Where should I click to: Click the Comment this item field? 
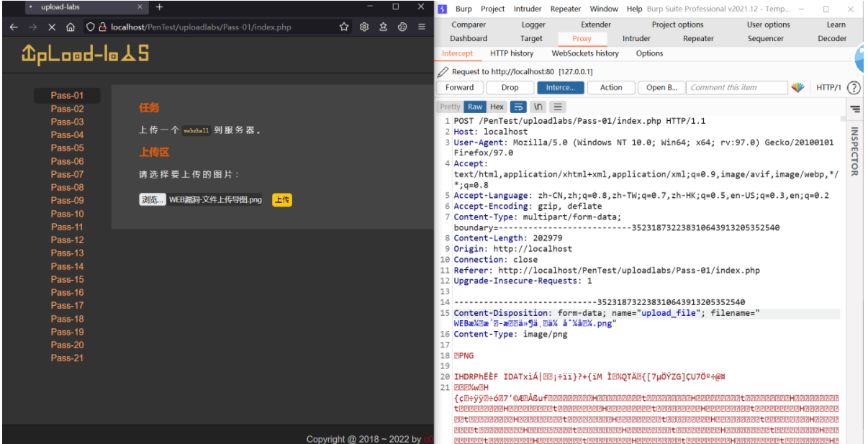pyautogui.click(x=737, y=88)
